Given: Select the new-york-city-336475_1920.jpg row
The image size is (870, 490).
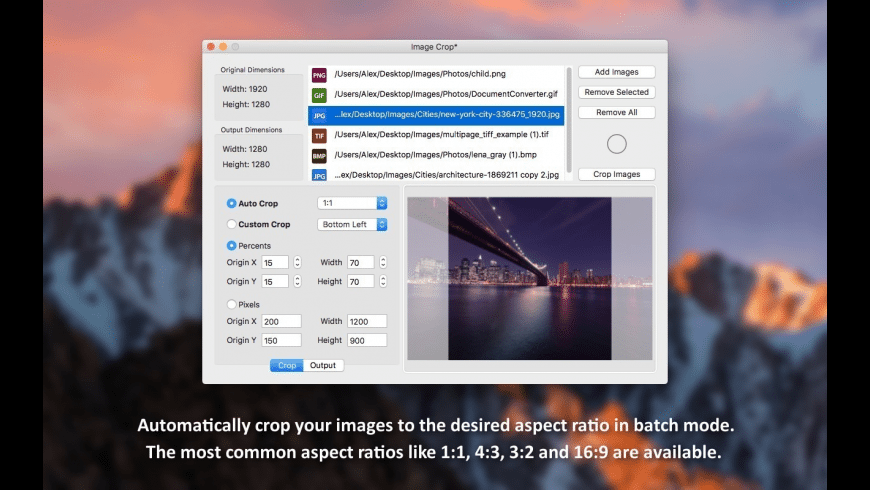Looking at the screenshot, I should (x=436, y=115).
